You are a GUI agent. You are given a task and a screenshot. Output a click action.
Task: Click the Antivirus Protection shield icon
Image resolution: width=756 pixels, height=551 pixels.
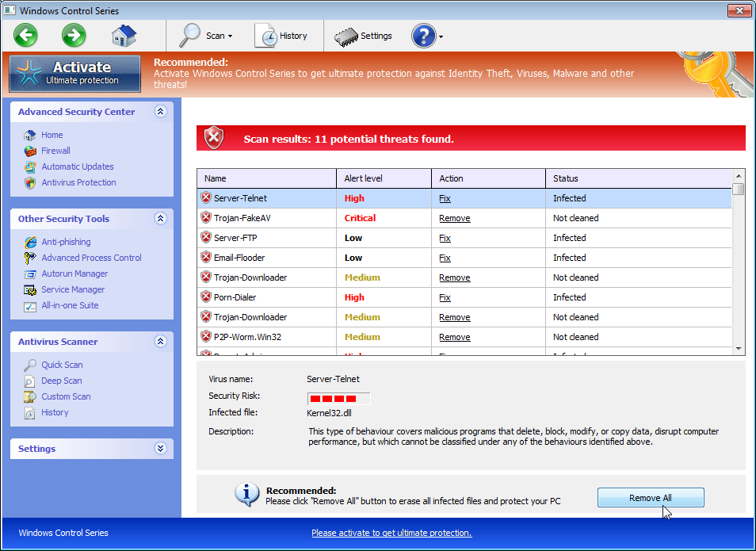click(x=30, y=183)
